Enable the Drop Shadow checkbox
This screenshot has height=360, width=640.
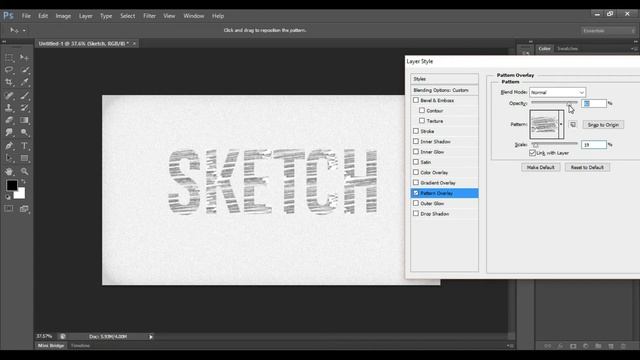pyautogui.click(x=416, y=213)
